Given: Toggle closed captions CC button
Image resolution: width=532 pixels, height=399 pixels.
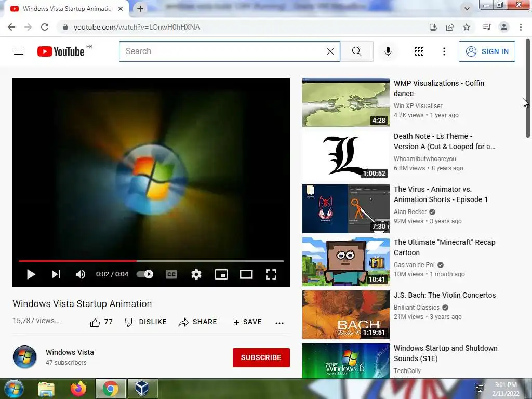Looking at the screenshot, I should (171, 274).
